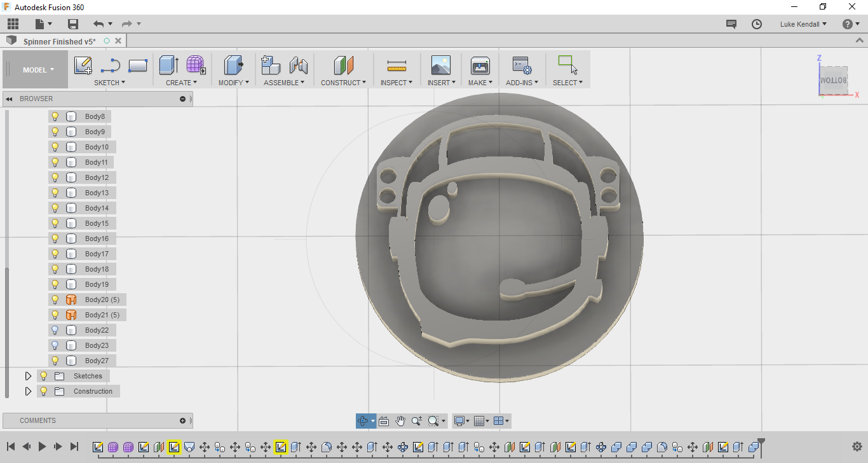The width and height of the screenshot is (868, 463).
Task: Open Luke Kendall account dropdown
Action: click(803, 24)
